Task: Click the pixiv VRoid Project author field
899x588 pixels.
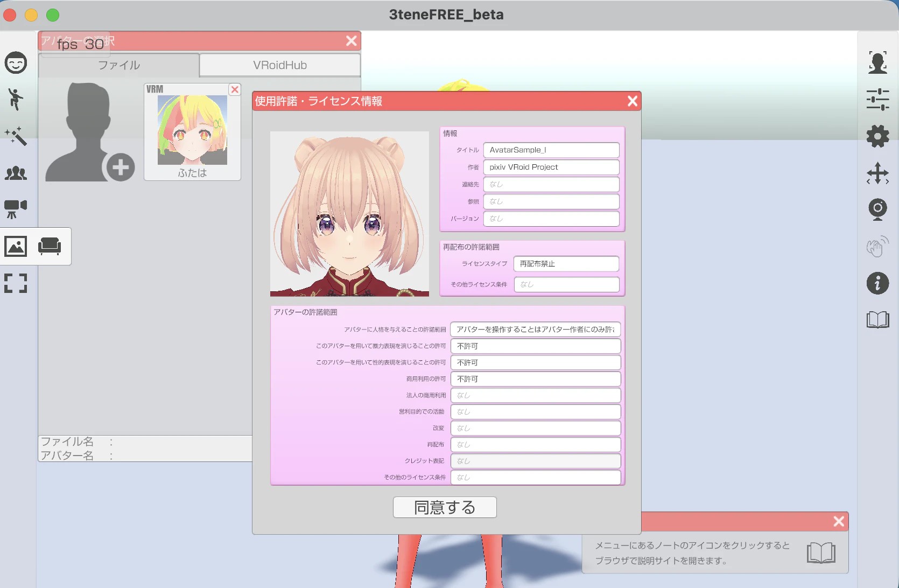Action: [551, 167]
